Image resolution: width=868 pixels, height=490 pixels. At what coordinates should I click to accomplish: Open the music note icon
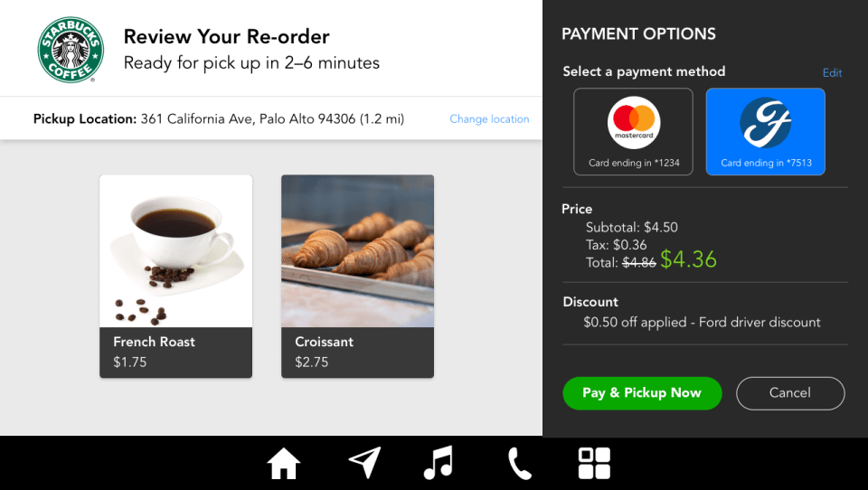point(439,463)
